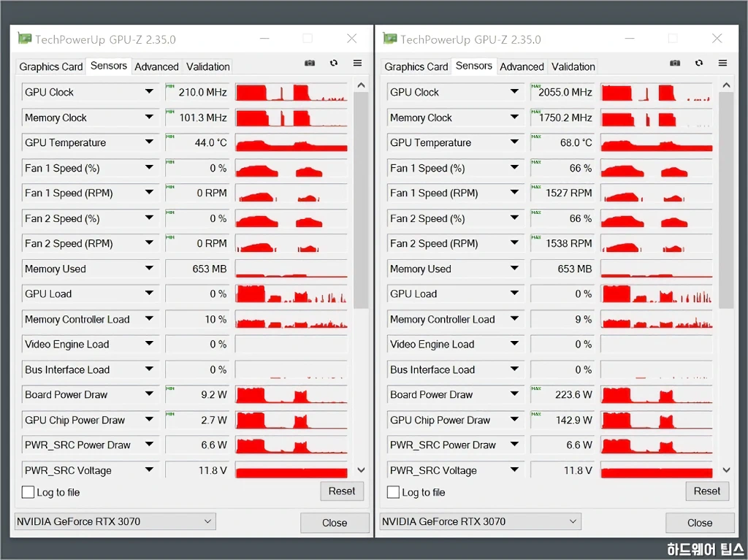Image resolution: width=748 pixels, height=560 pixels.
Task: Open GPU Temperature dropdown in left window
Action: [149, 142]
